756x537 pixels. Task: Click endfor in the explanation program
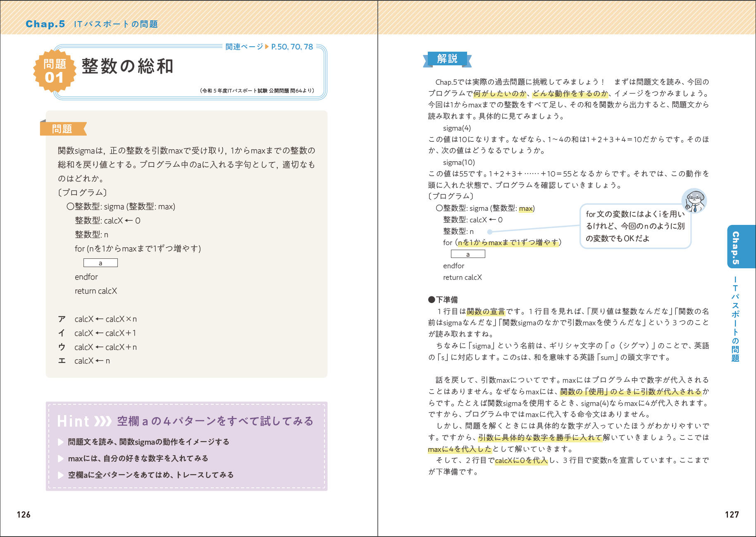click(454, 266)
